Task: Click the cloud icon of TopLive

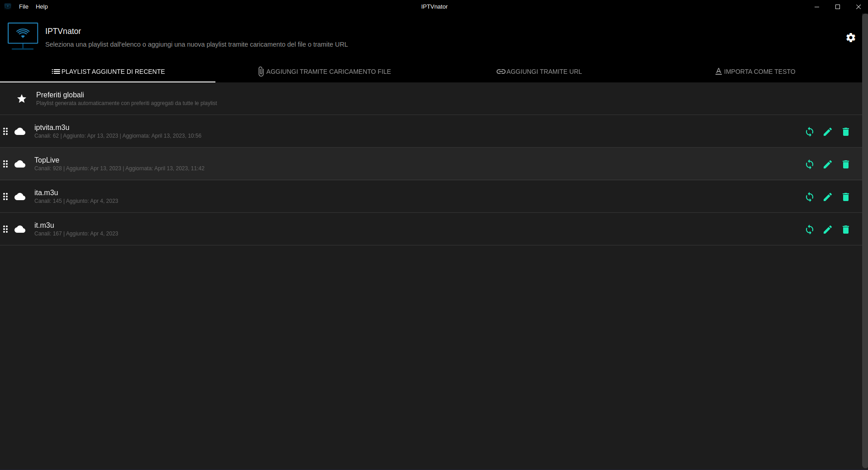Action: tap(20, 164)
